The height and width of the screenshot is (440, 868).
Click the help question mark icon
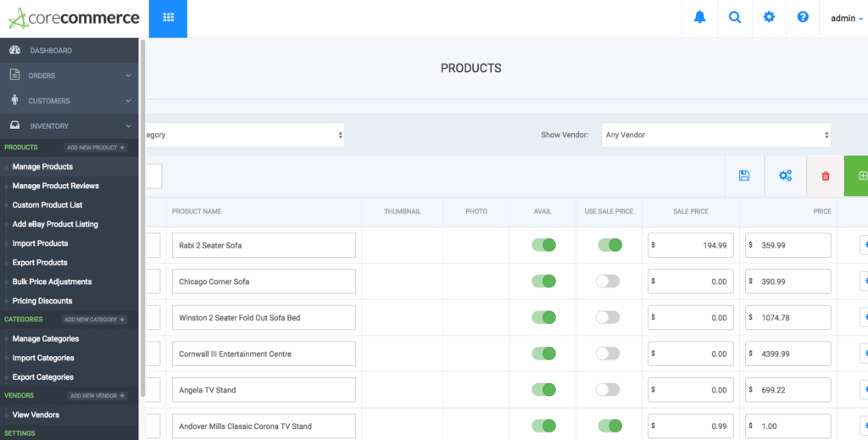pos(803,18)
